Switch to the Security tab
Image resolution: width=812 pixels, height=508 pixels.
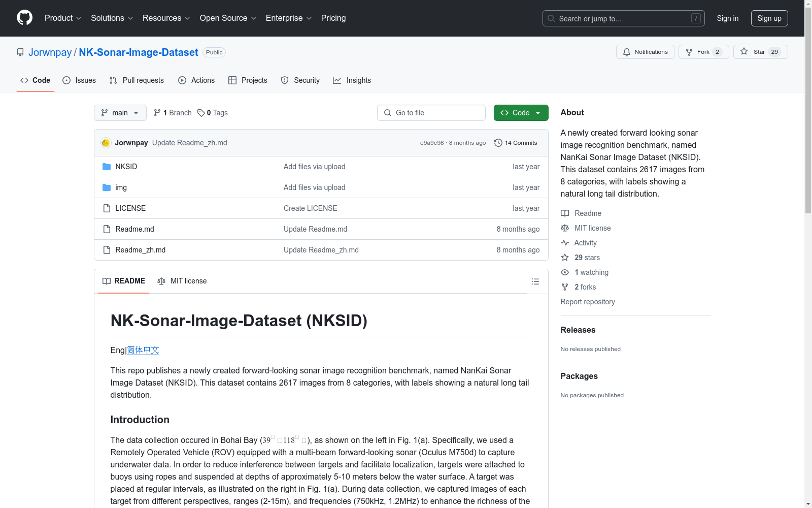click(300, 80)
